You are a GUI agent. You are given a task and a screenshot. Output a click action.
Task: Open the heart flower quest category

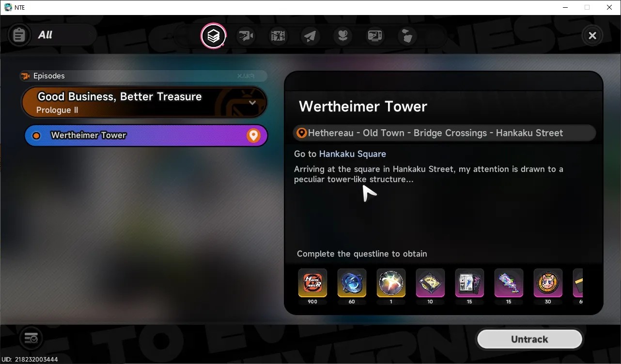tap(343, 36)
